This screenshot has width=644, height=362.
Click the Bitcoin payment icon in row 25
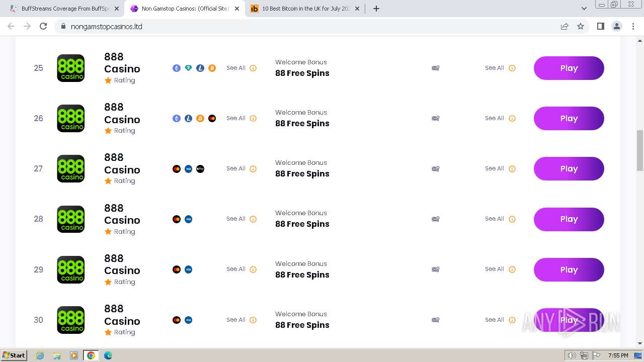click(x=212, y=68)
